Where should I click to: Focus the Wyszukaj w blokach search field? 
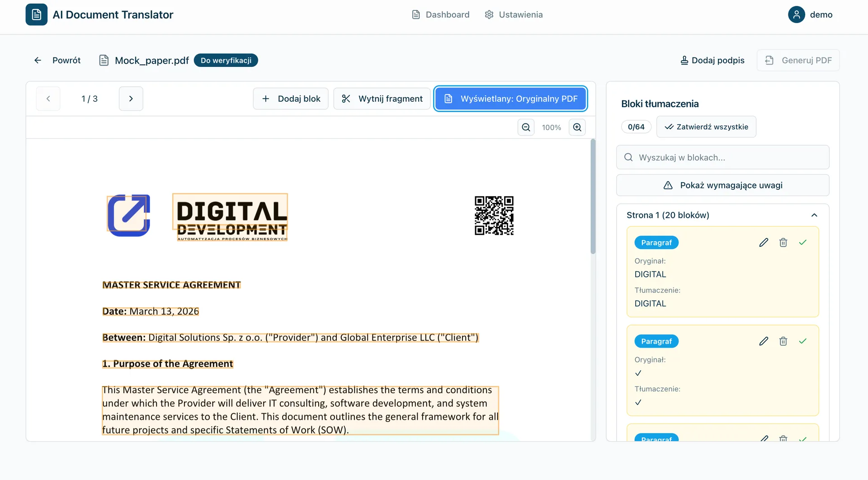pyautogui.click(x=722, y=157)
